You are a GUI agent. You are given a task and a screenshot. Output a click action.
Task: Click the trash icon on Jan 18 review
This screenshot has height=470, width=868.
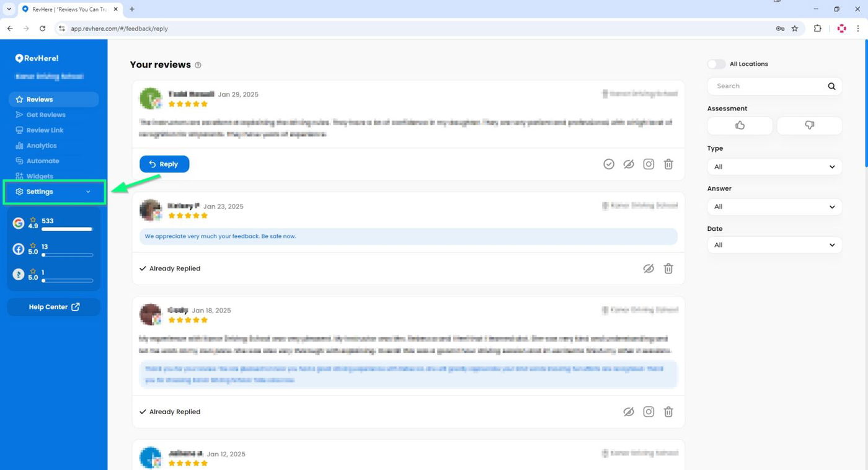click(668, 412)
